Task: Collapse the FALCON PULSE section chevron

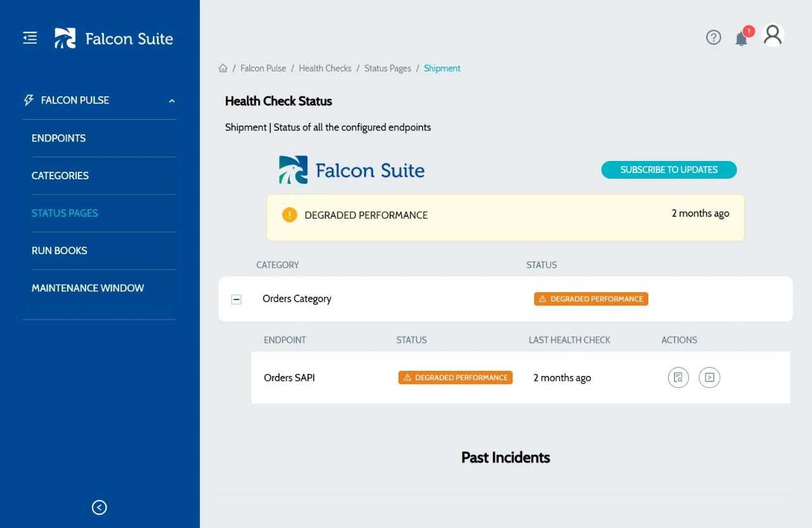Action: pyautogui.click(x=171, y=100)
